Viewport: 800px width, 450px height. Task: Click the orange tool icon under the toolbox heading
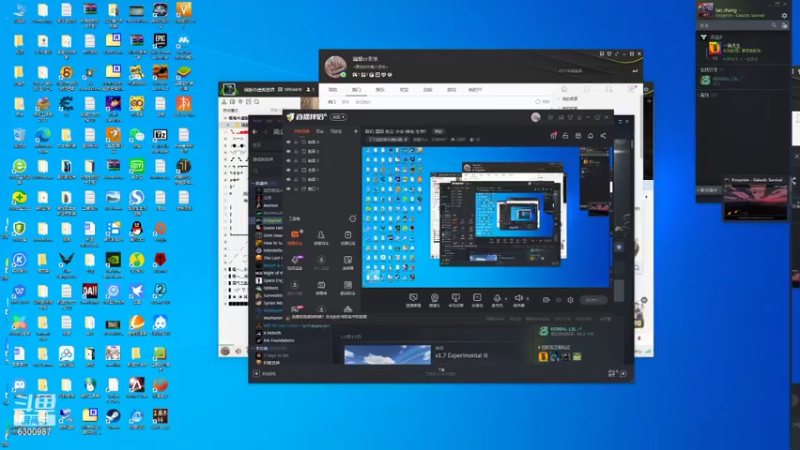[x=295, y=234]
